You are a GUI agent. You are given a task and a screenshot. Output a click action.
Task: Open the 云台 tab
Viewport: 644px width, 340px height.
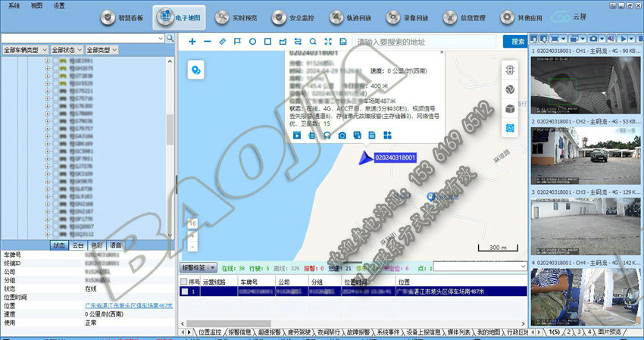[78, 245]
